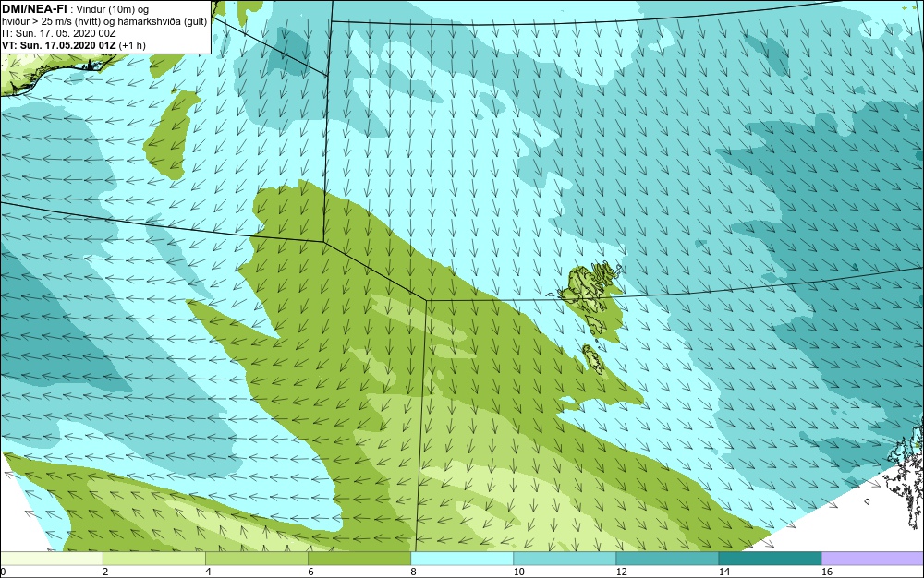The image size is (924, 578).
Task: Click the 8–10 m/s pale cyan legend swatch
Action: (x=462, y=559)
